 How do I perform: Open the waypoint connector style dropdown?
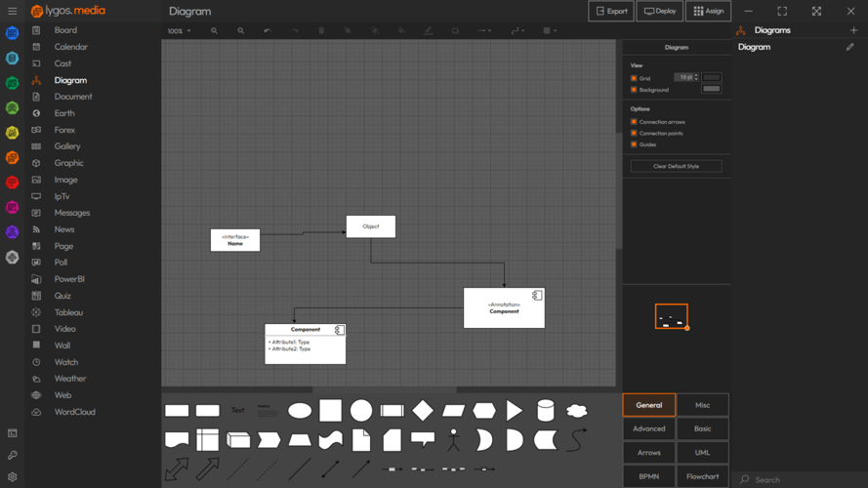517,31
